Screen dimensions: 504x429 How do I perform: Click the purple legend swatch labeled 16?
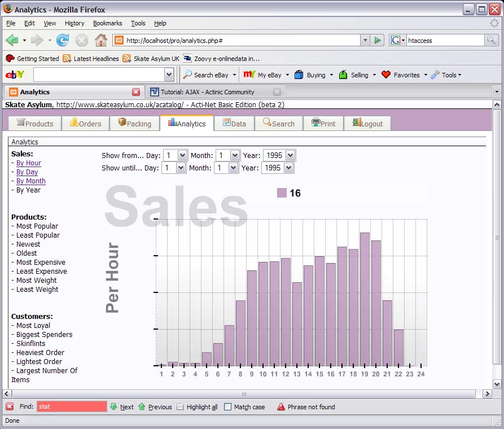(282, 193)
